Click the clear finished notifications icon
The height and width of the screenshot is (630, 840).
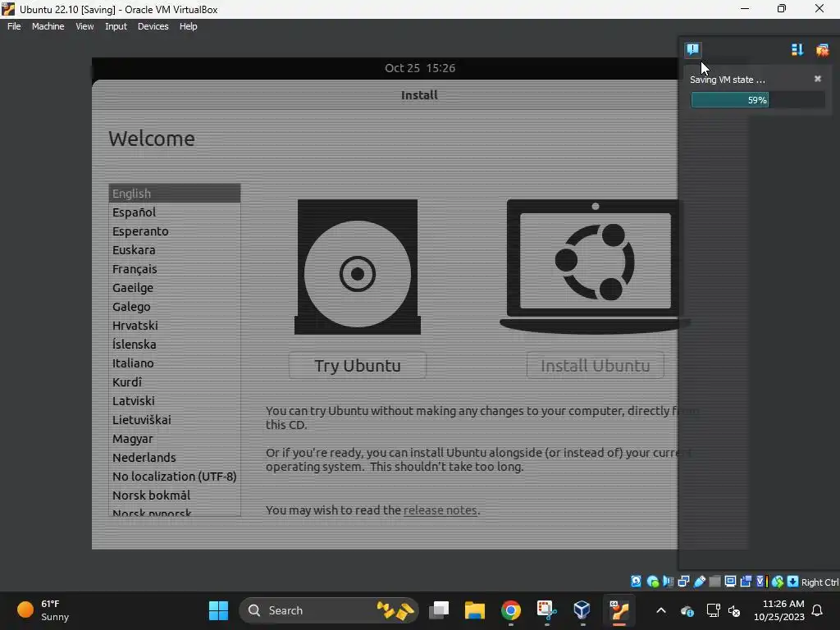[x=822, y=50]
